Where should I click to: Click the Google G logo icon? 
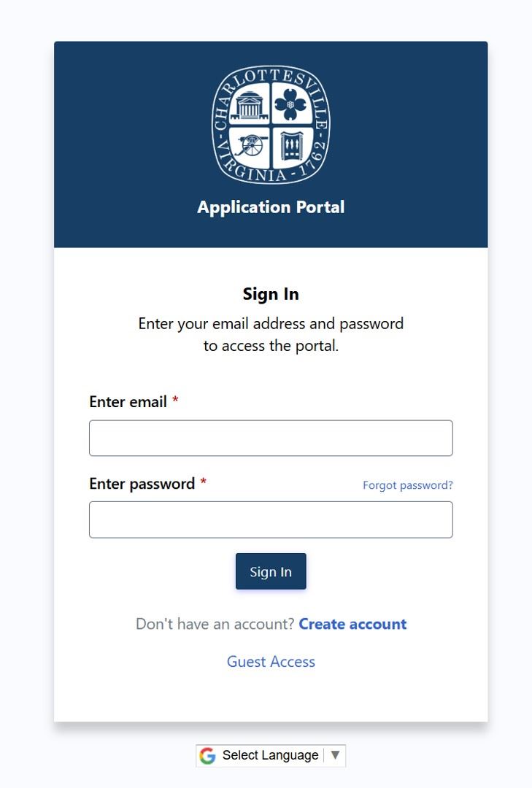(208, 756)
